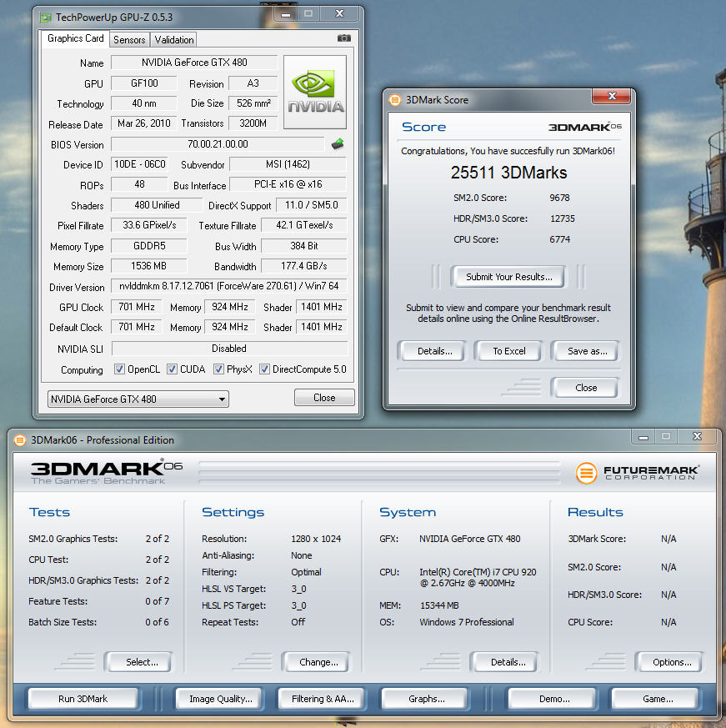Click the Bus Interface field PCI-E x16
Screen dimensions: 726x728
click(x=288, y=183)
